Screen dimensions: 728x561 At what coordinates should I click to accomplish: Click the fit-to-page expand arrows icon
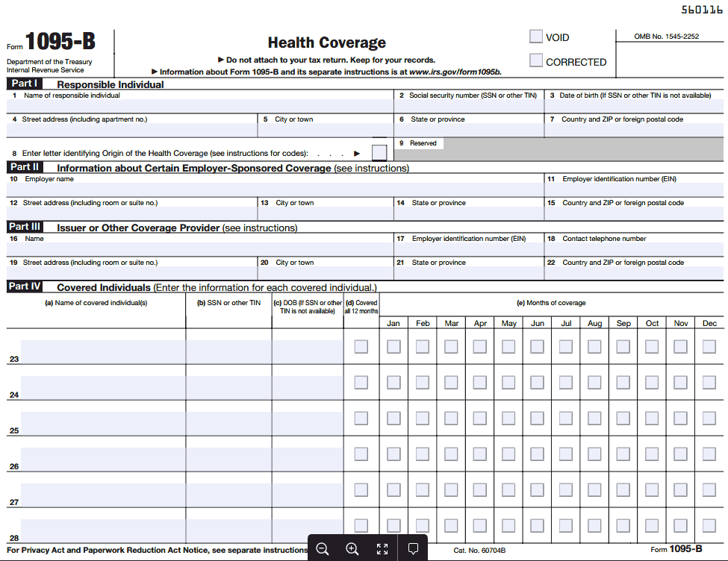pos(382,549)
